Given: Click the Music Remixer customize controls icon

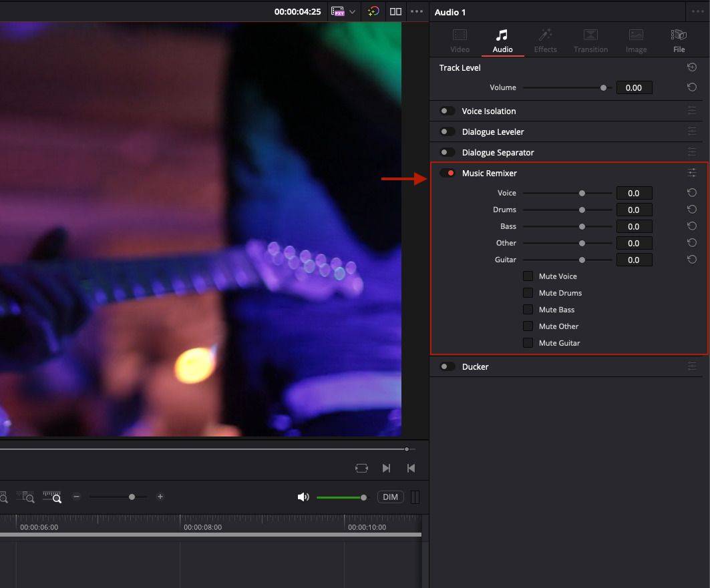Looking at the screenshot, I should [692, 172].
